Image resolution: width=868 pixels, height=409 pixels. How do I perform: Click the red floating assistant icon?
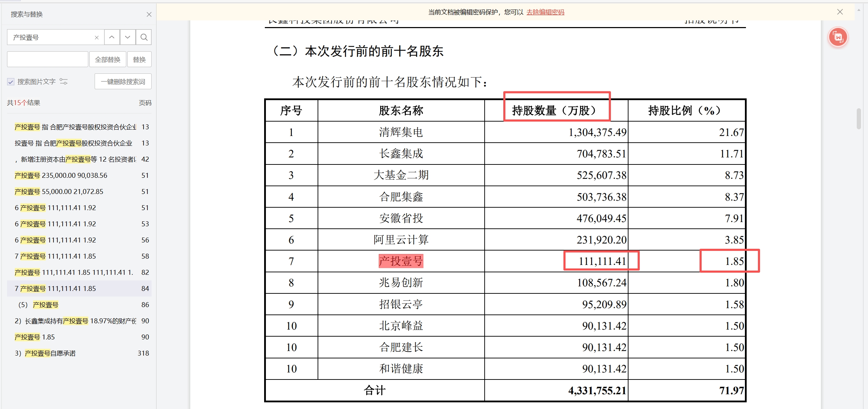pyautogui.click(x=838, y=37)
